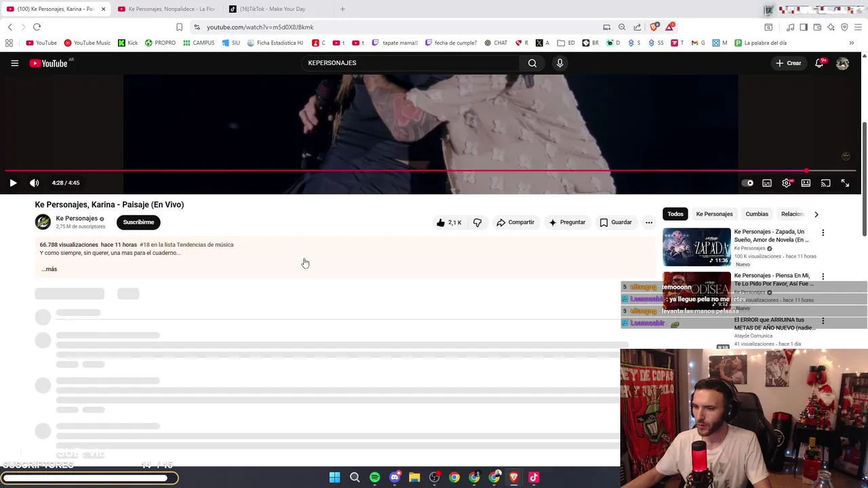Open La palabra del día bookmark

760,43
